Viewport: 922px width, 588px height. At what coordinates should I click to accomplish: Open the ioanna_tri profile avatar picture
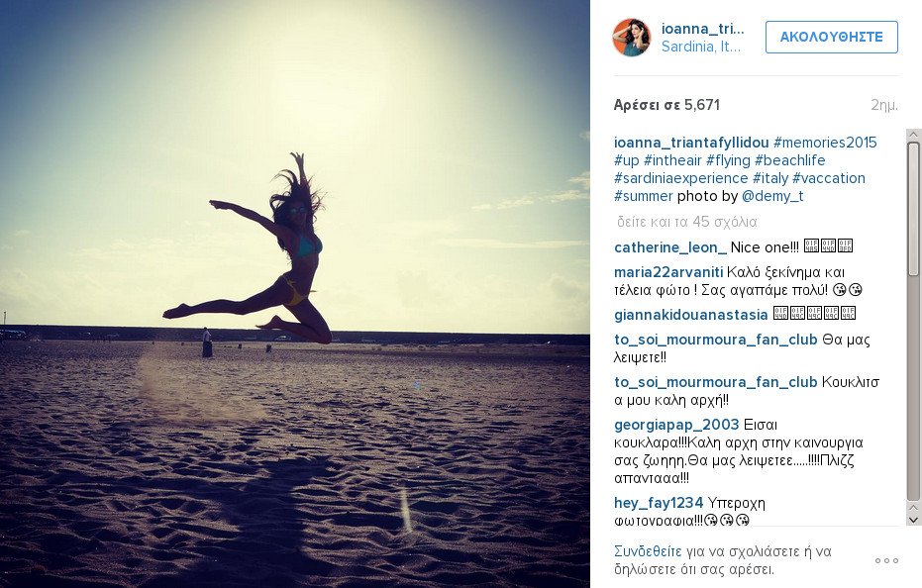(632, 37)
